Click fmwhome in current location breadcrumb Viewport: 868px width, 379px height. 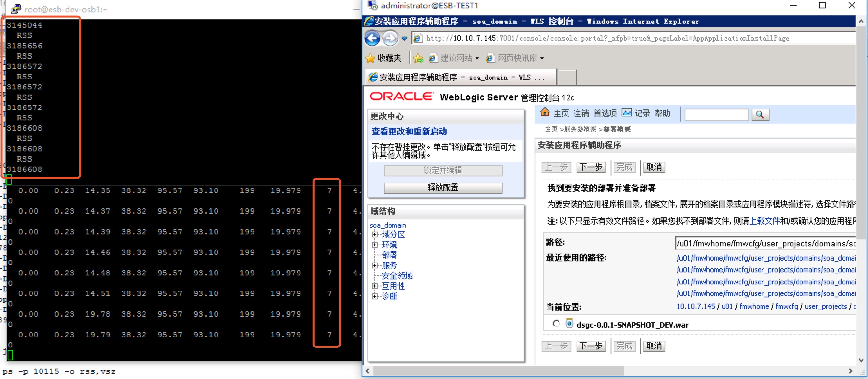754,307
